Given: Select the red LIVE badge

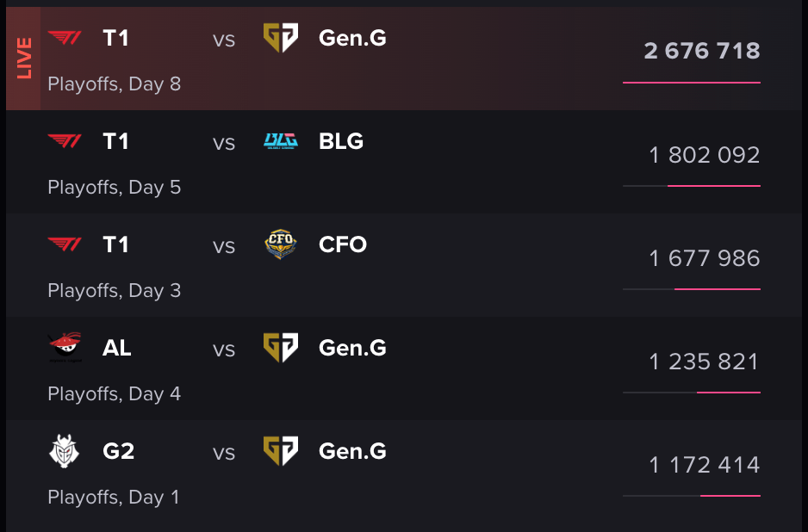Looking at the screenshot, I should click(23, 59).
